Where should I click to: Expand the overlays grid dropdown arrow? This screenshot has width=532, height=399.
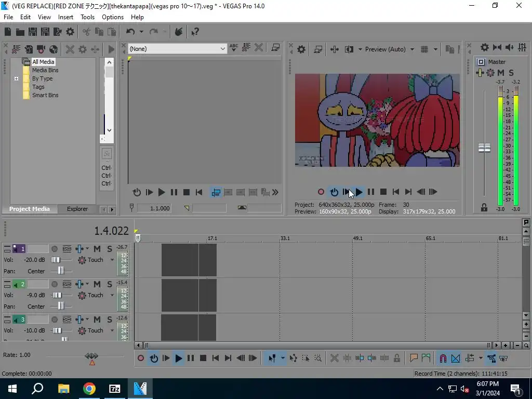[x=435, y=49]
